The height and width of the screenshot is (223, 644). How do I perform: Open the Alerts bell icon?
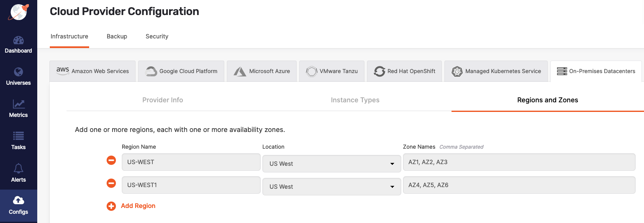[x=18, y=168]
